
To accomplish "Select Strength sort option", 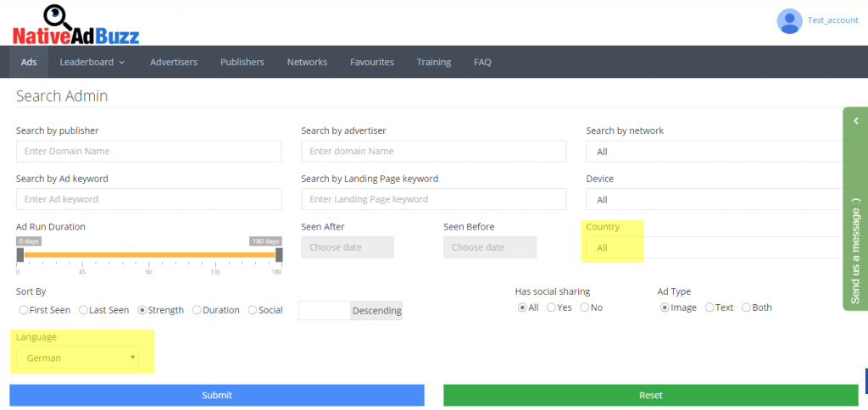I will (x=142, y=310).
